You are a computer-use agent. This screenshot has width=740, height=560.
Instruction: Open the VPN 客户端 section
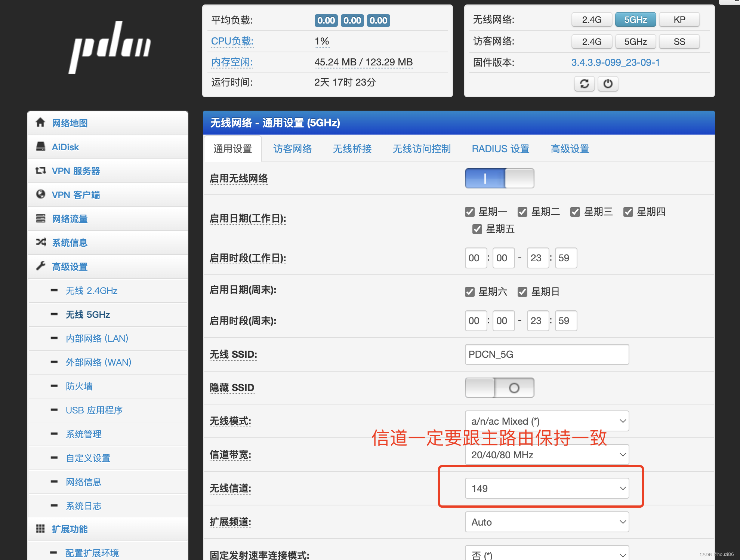(x=76, y=195)
